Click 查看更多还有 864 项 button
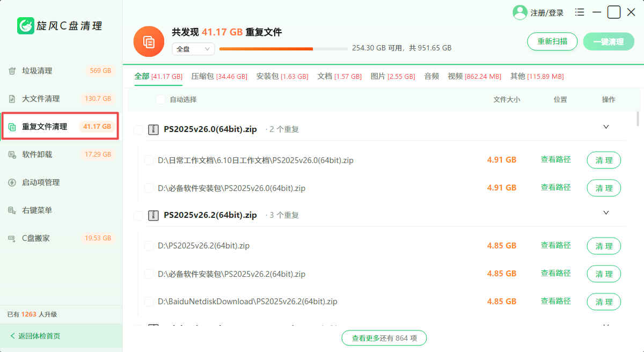This screenshot has height=352, width=644. point(384,338)
